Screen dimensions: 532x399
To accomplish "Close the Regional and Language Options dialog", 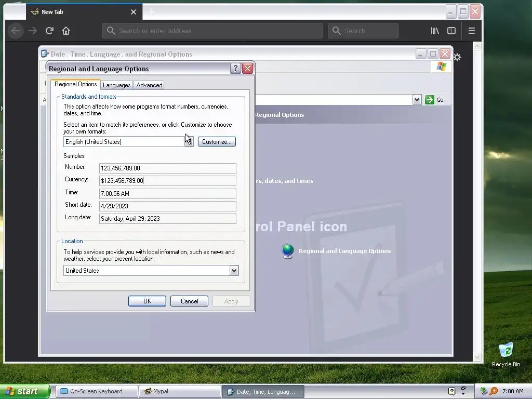I will tap(248, 68).
